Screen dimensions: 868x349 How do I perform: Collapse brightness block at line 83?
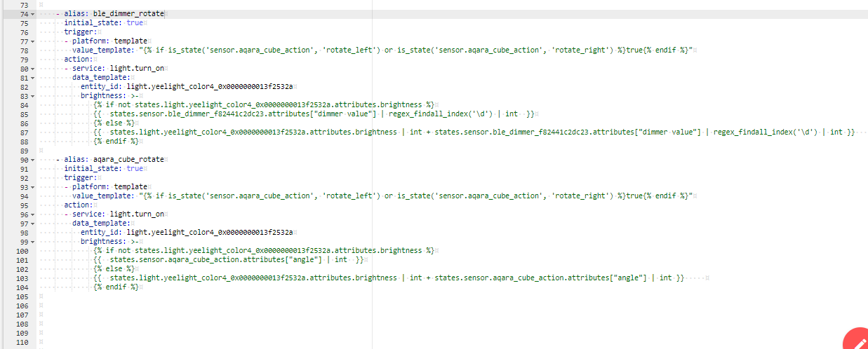33,96
